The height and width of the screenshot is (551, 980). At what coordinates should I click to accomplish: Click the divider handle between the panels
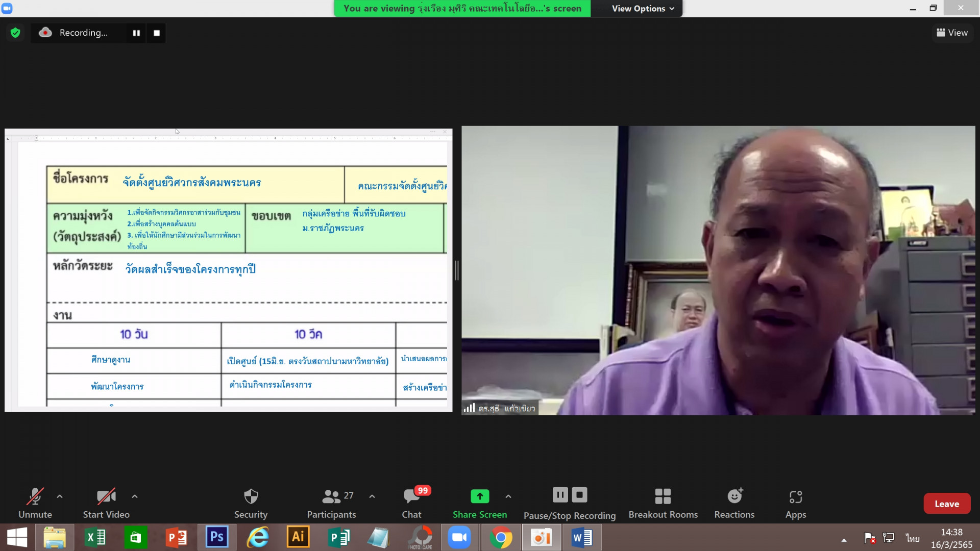point(457,270)
